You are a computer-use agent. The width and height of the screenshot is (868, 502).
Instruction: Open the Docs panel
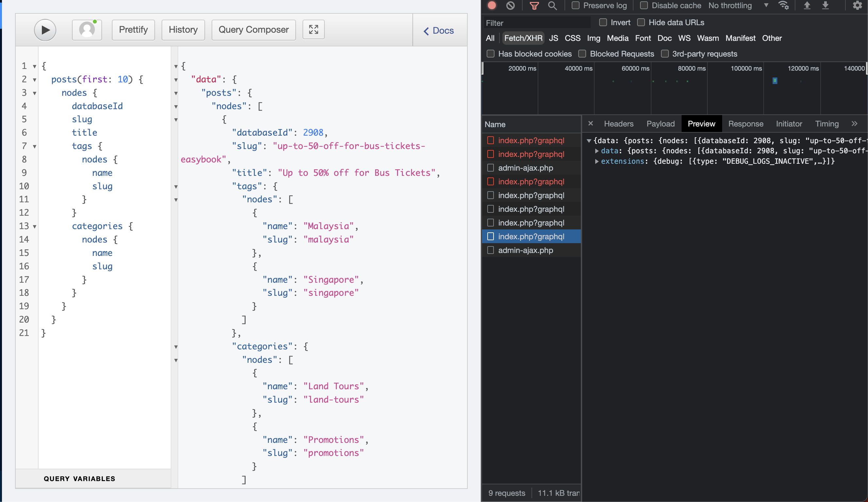[x=439, y=31]
